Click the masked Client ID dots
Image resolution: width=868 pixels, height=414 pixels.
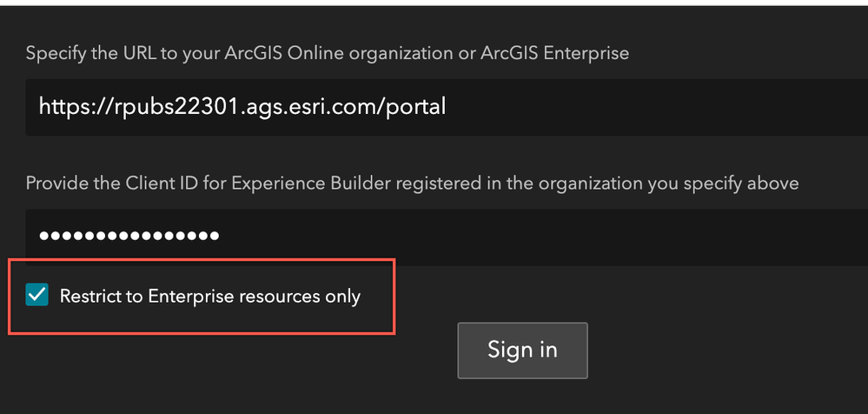[x=129, y=236]
